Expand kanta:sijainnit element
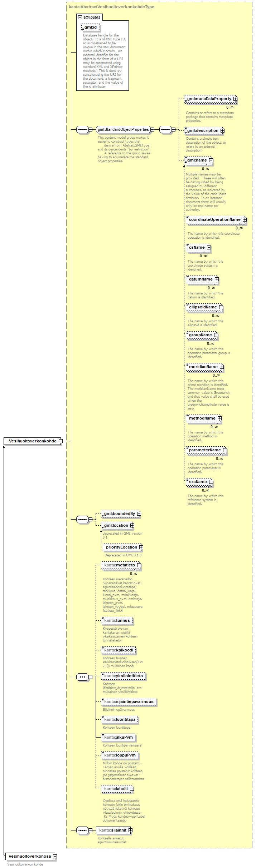The height and width of the screenshot is (868, 256). coord(130,830)
